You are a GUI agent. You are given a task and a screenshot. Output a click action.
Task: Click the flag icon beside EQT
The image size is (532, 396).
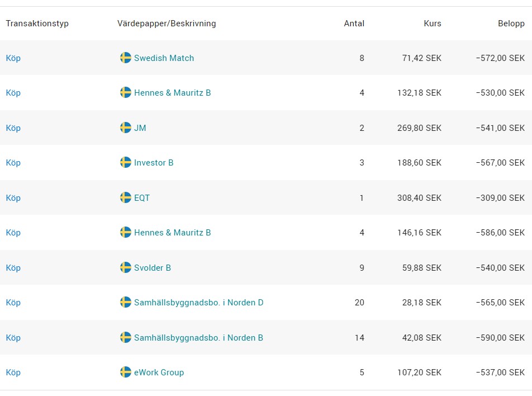tap(126, 197)
